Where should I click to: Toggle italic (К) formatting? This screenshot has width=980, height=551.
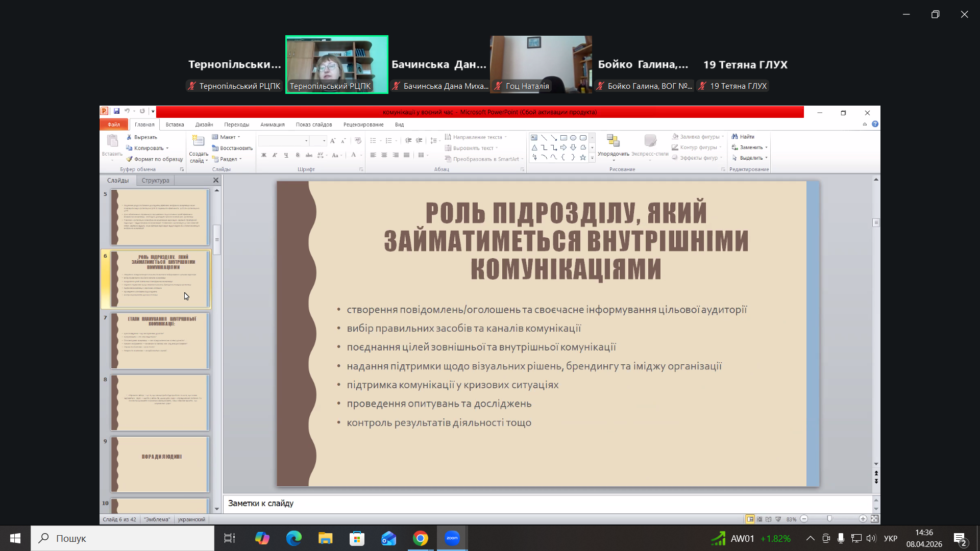tap(275, 155)
